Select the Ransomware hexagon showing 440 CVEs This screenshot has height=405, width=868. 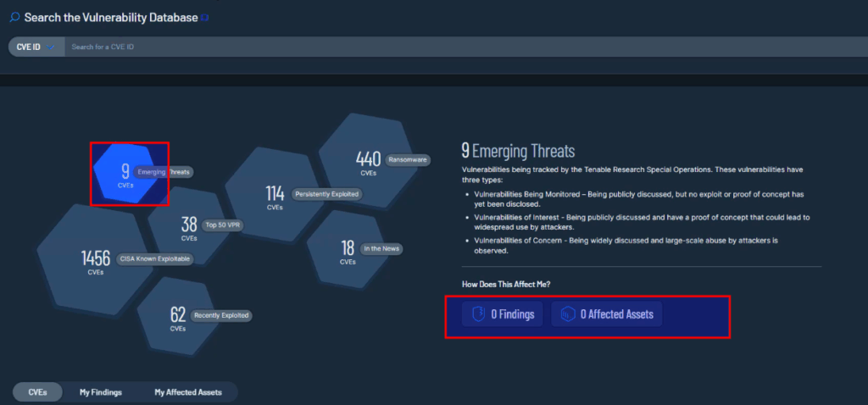click(368, 161)
